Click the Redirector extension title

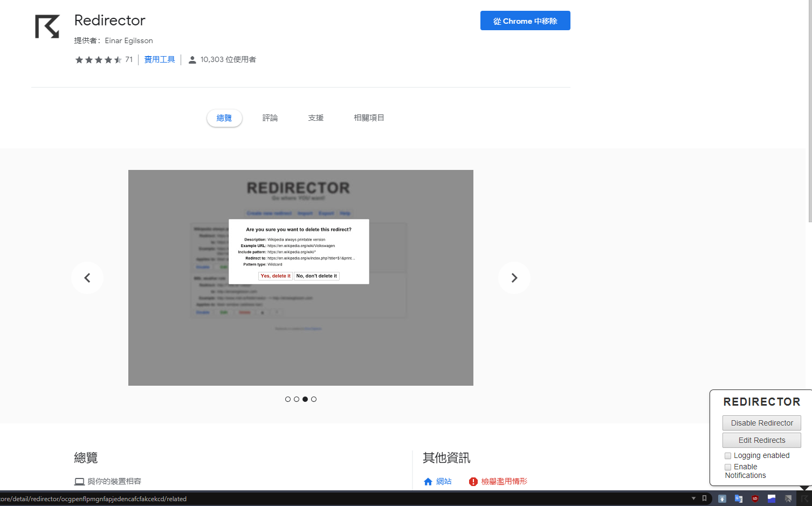coord(110,20)
